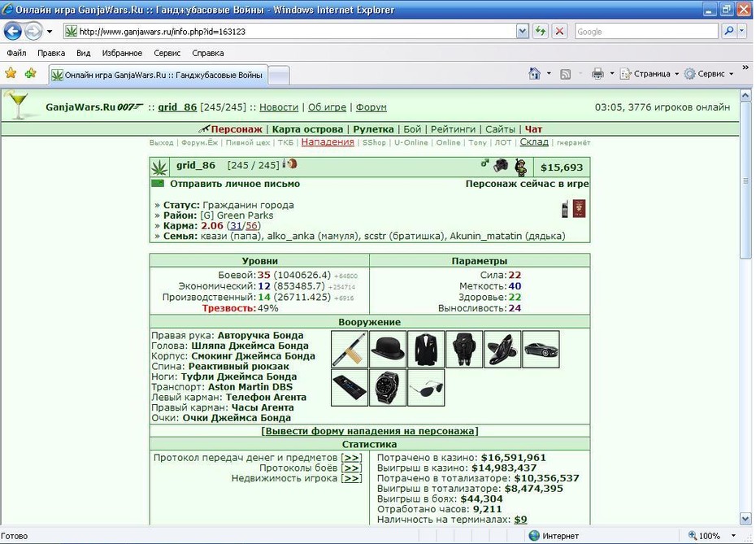Click the Aston Martin DBS car thumbnail
Image resolution: width=756 pixels, height=544 pixels.
click(541, 349)
